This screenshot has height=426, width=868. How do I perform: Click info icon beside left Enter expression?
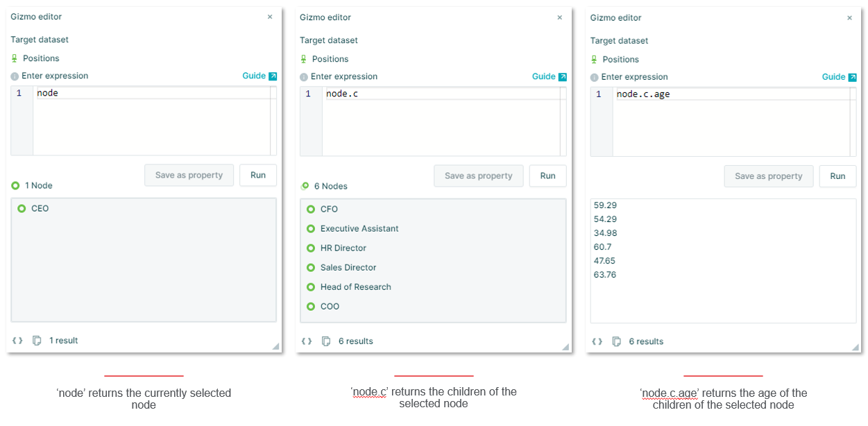point(15,76)
